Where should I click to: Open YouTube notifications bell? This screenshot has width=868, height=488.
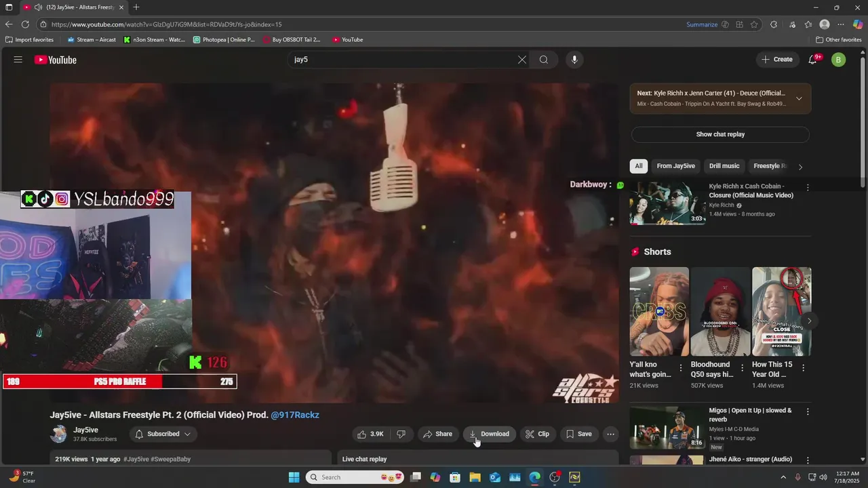point(812,60)
